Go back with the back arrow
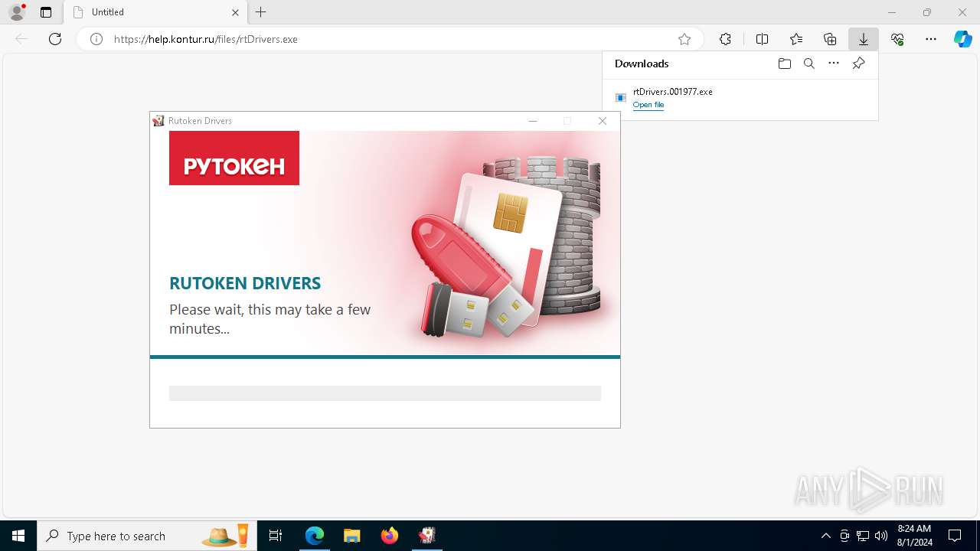Image resolution: width=980 pixels, height=551 pixels. point(21,39)
